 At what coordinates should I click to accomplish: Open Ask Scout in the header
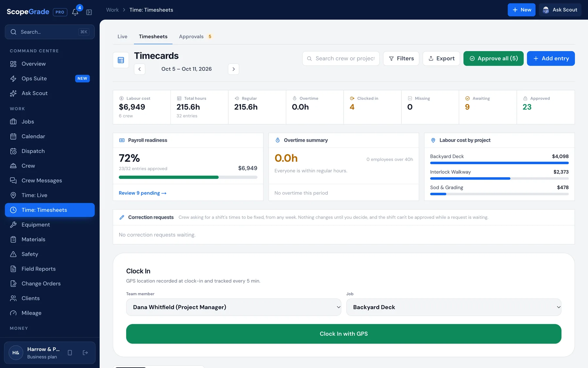tap(560, 10)
